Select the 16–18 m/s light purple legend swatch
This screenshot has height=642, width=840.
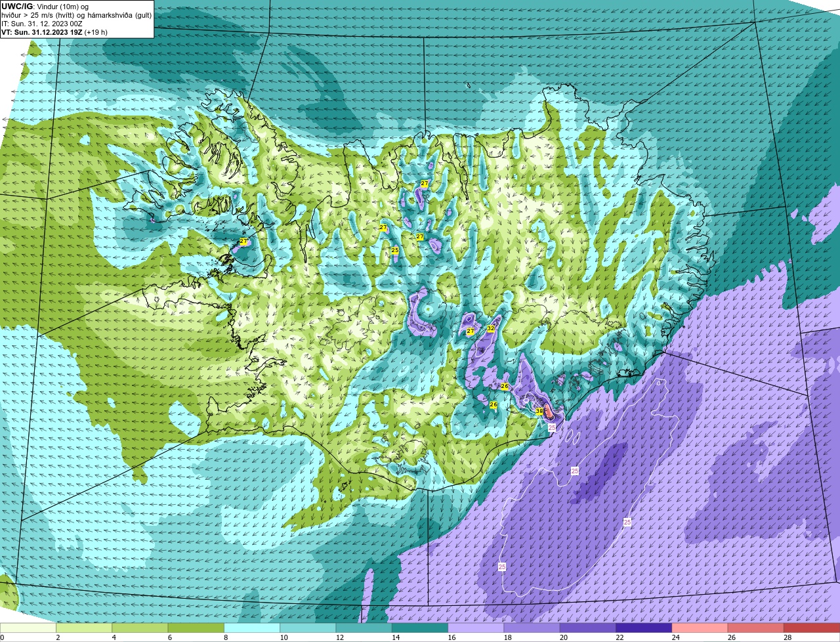[476, 628]
